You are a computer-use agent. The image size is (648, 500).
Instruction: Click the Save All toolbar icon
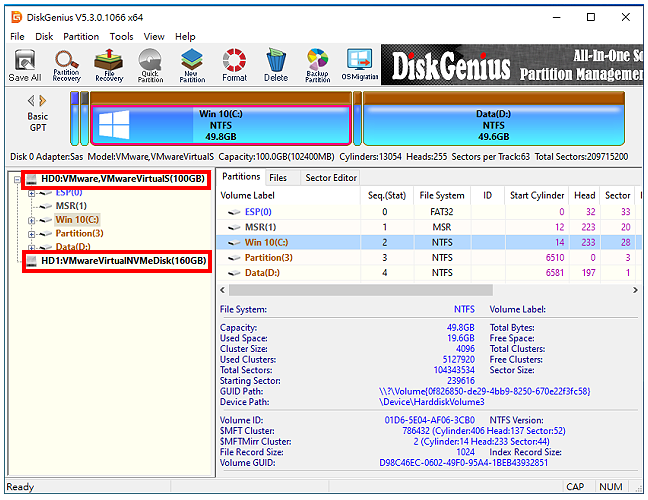click(25, 65)
